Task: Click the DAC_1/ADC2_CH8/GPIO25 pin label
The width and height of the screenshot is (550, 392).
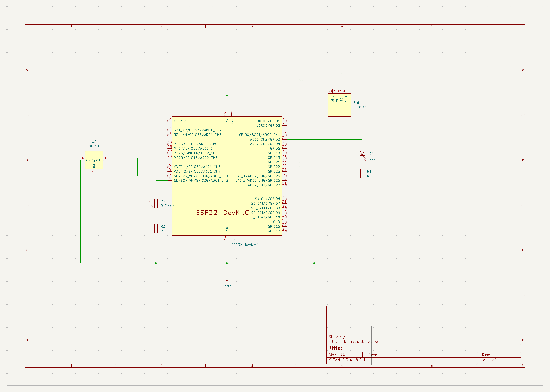Action: 258,176
